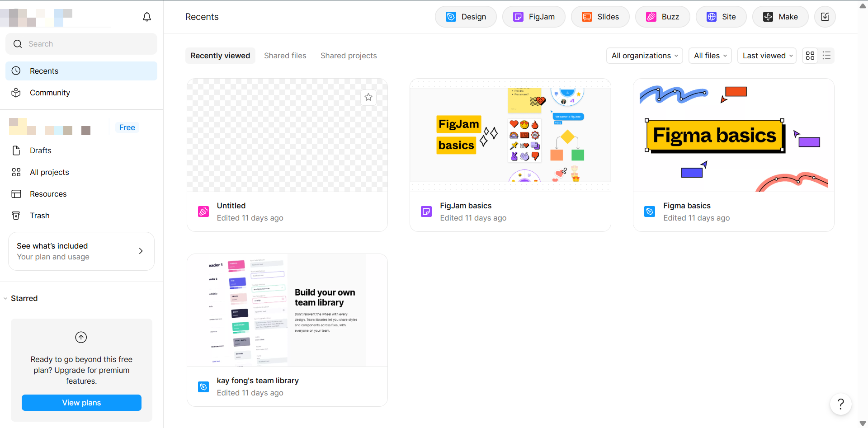Click 'kay fong's team library' file name
The image size is (868, 428).
click(258, 381)
